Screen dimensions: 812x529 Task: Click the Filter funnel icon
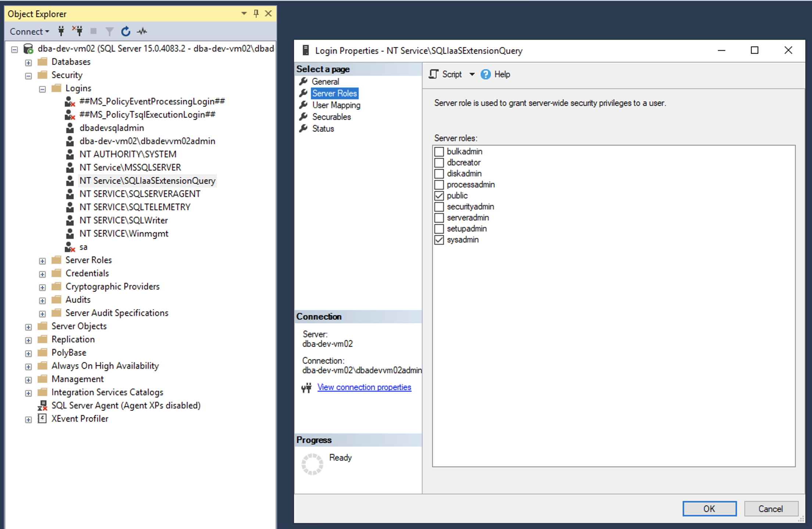109,31
